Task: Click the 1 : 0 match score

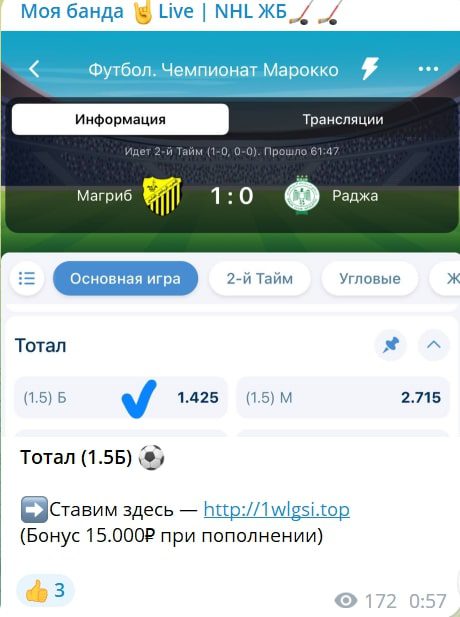Action: point(232,196)
